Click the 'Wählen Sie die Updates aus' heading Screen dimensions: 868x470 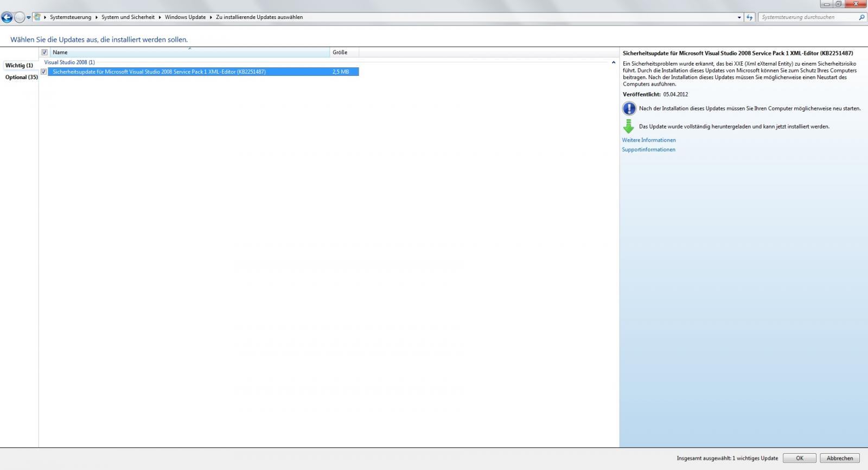[99, 40]
